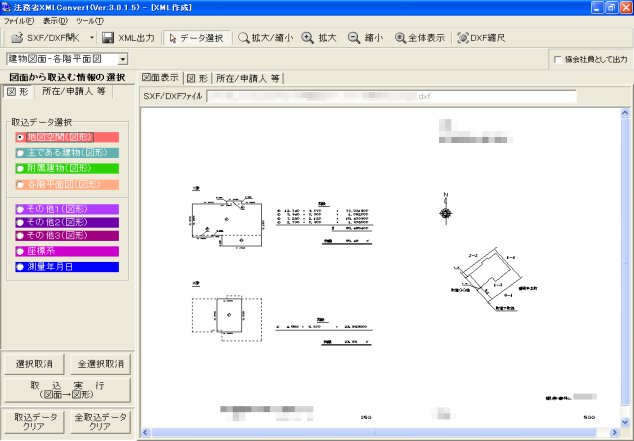Expand the SXF/DXF open dropdown arrow
The width and height of the screenshot is (634, 441).
point(92,38)
